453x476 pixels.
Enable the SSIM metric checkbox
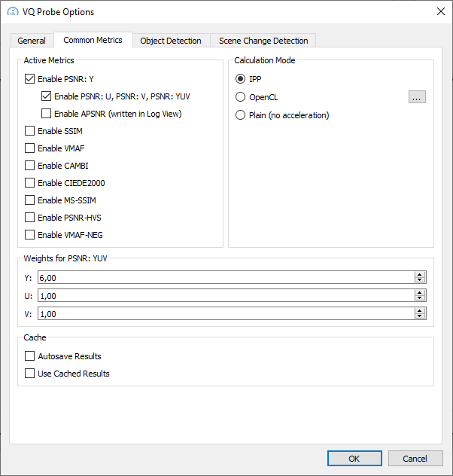click(x=29, y=131)
